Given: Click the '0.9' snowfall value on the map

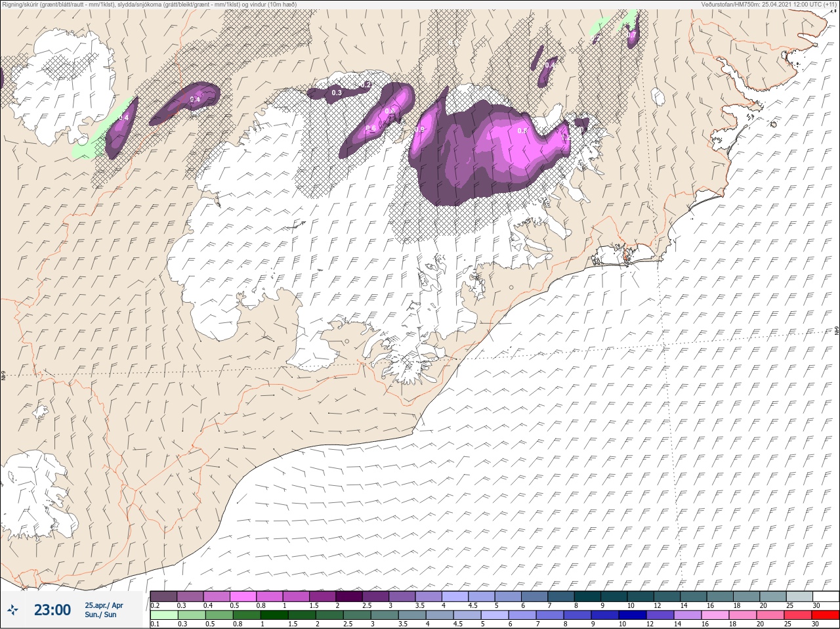Looking at the screenshot, I should [420, 130].
